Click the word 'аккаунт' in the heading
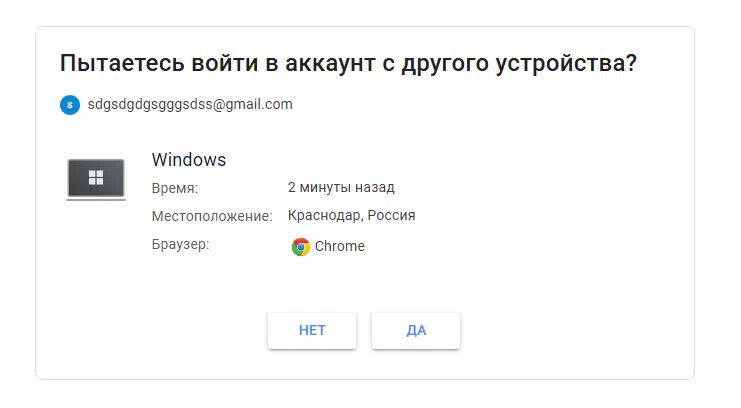 330,63
